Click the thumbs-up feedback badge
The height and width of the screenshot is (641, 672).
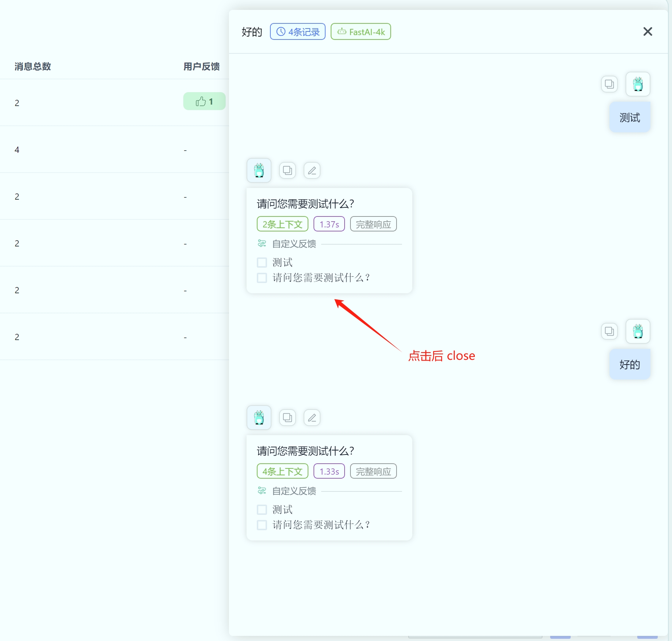point(204,101)
